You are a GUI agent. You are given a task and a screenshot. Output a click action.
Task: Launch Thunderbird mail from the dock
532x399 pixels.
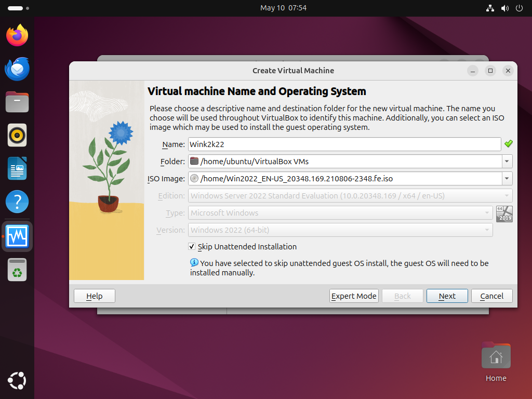(17, 69)
